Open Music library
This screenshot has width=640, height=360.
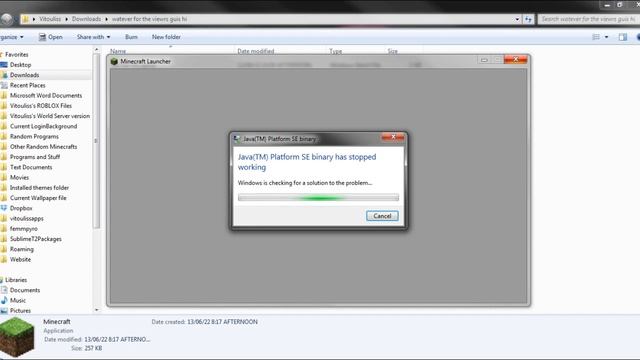(18, 300)
